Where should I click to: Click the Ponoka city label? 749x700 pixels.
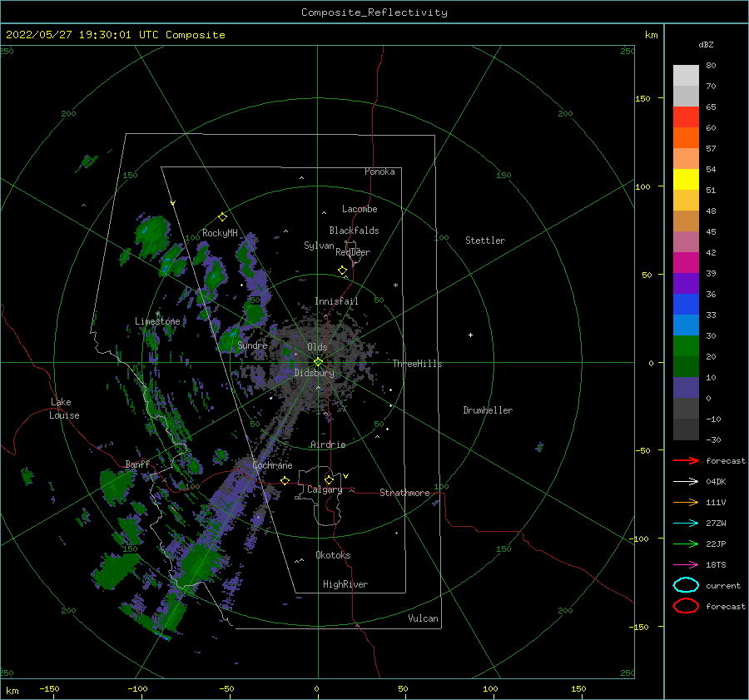379,171
